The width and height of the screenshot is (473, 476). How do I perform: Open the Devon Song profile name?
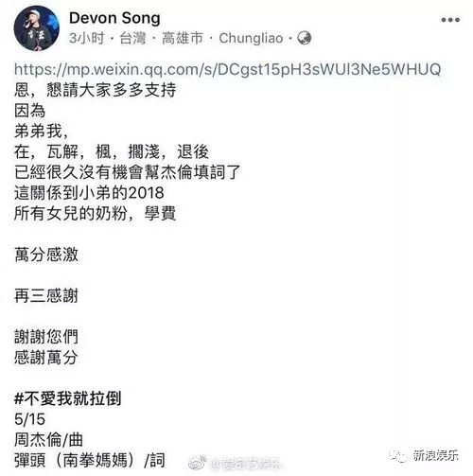(114, 18)
